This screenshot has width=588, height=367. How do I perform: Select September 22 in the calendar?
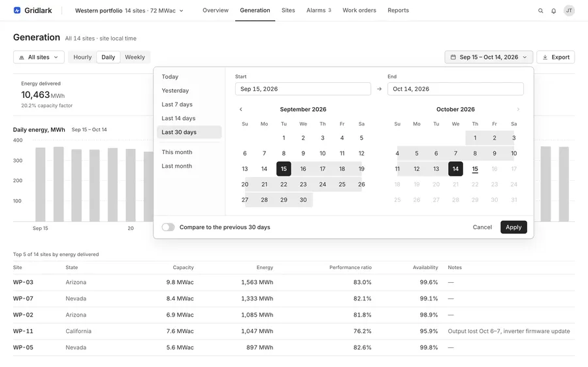(x=284, y=184)
